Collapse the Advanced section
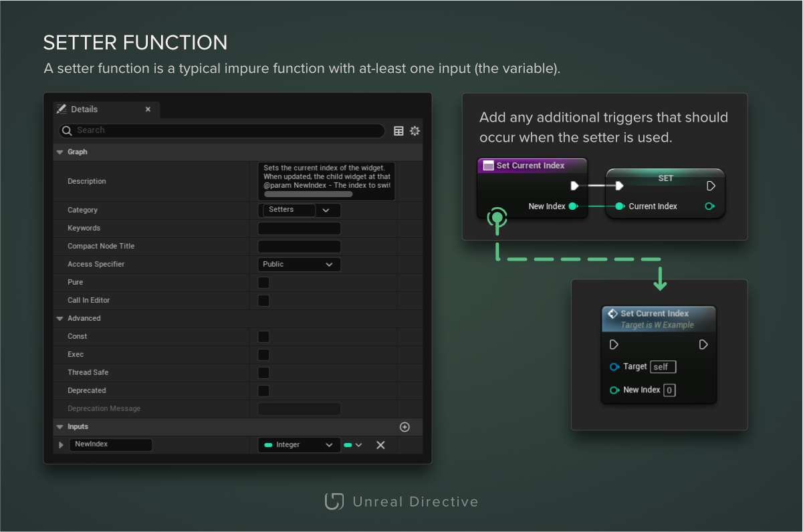The image size is (803, 532). tap(60, 318)
